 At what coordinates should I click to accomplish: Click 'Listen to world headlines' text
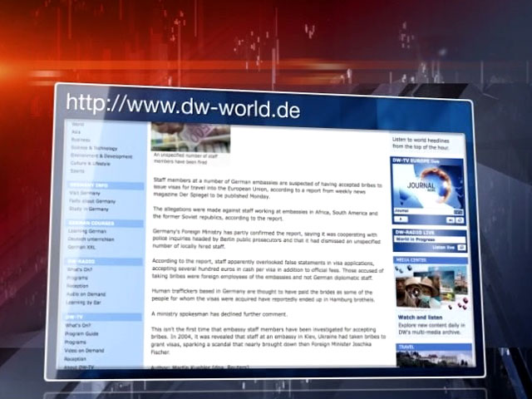coord(421,144)
